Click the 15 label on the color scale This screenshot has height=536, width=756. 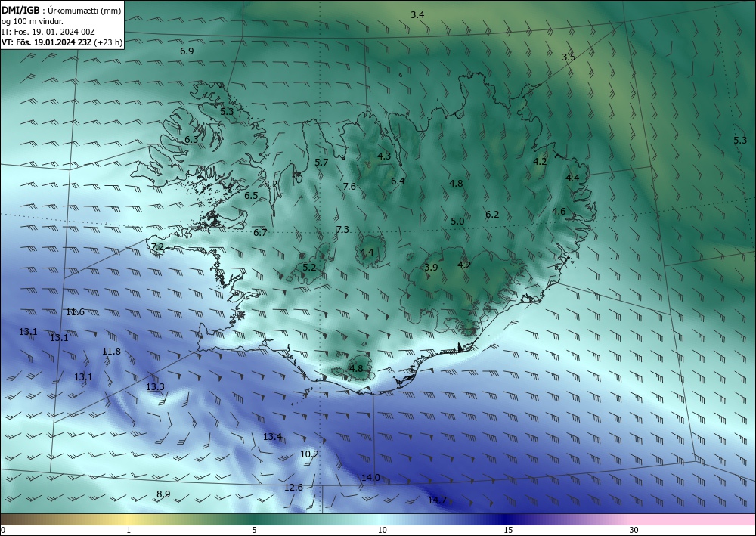[508, 530]
